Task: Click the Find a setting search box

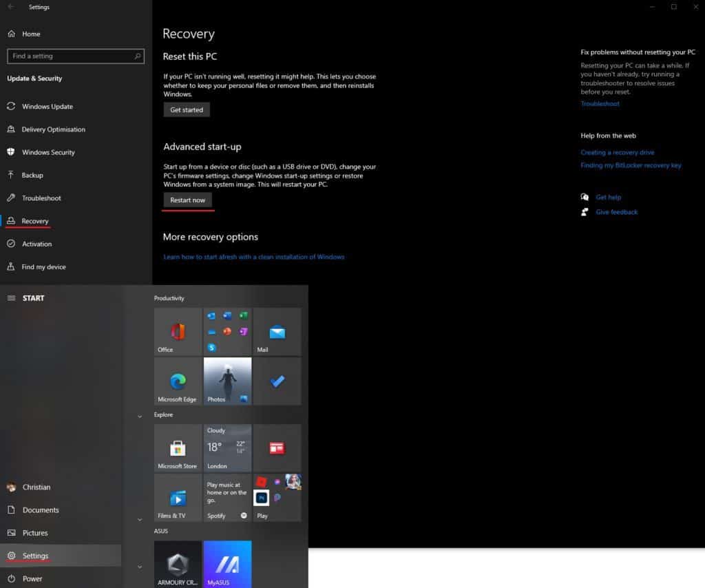Action: (76, 56)
